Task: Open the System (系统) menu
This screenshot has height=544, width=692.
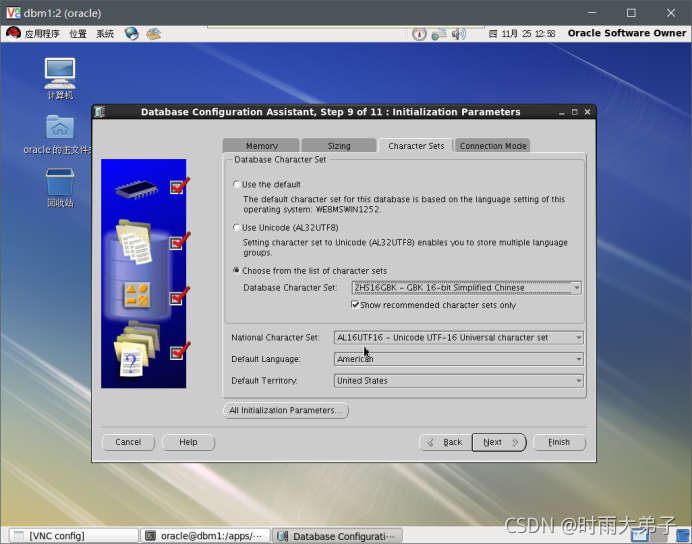Action: (x=105, y=34)
